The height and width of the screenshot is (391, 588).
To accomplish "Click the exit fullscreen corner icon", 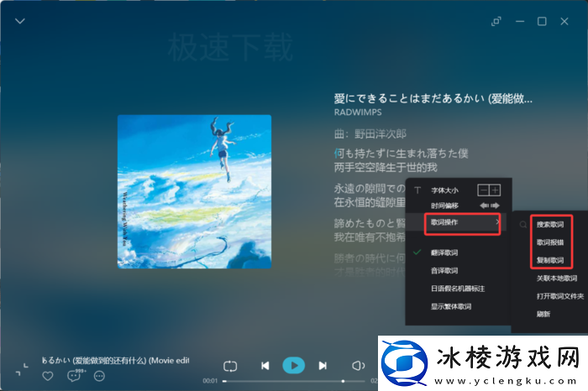I will 22,369.
